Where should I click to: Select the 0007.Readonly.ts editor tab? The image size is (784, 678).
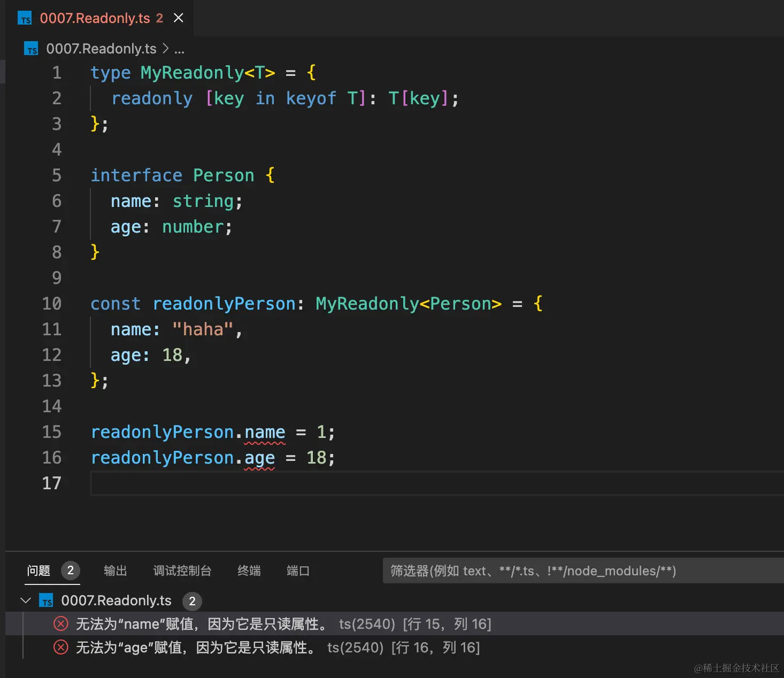(99, 18)
